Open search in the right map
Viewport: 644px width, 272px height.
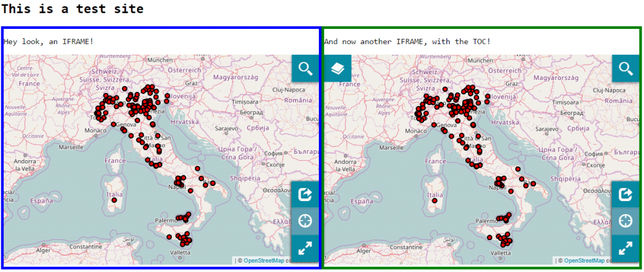coord(626,68)
